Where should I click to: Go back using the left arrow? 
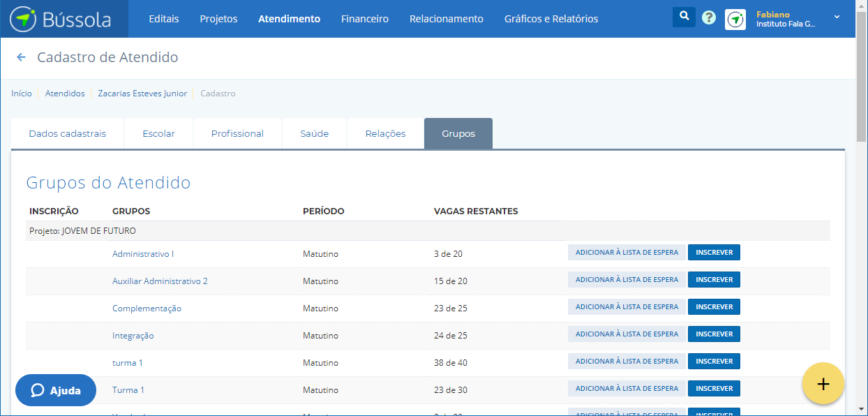click(21, 57)
